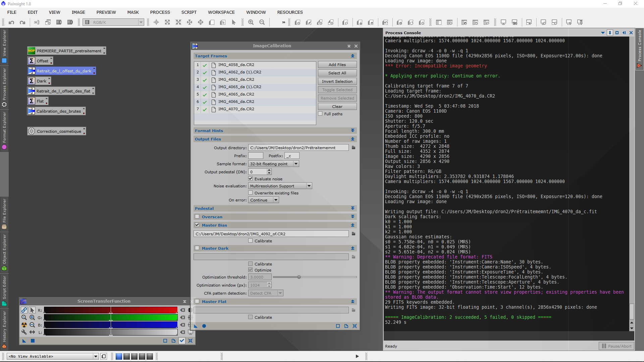
Task: Expand the Format Hints section
Action: pos(353,130)
